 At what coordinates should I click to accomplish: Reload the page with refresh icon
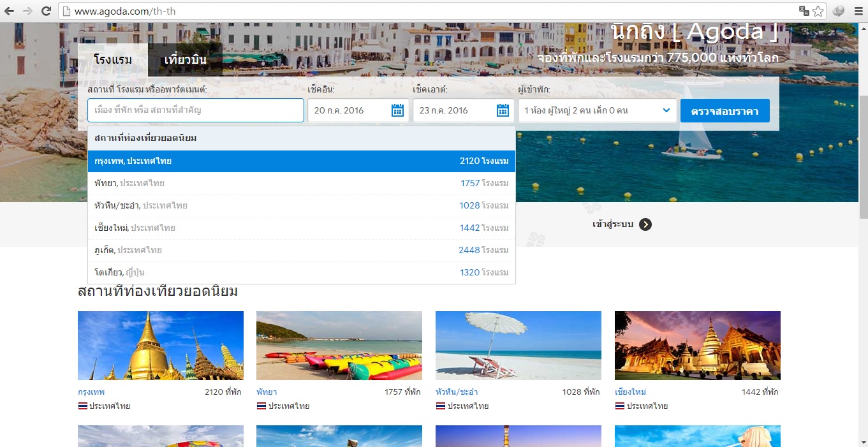(46, 11)
